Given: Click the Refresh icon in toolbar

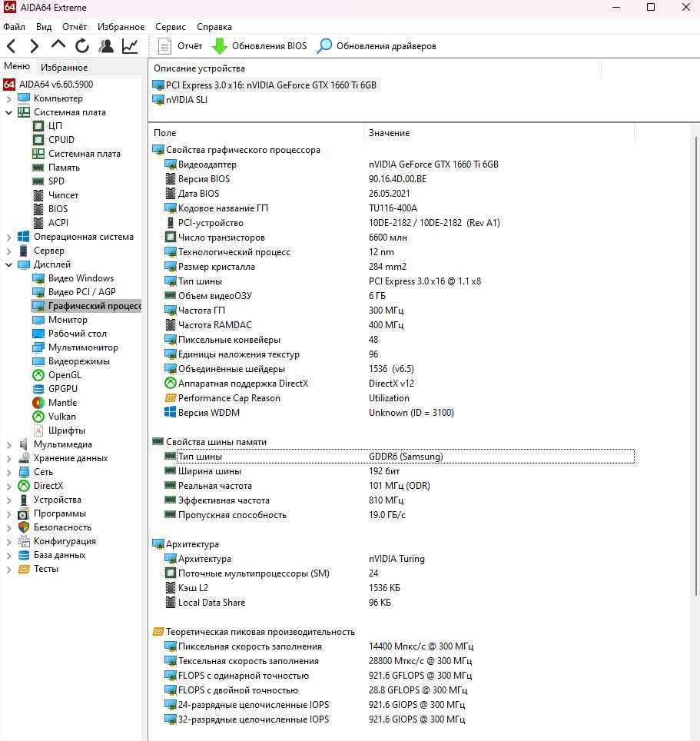Looking at the screenshot, I should [82, 46].
